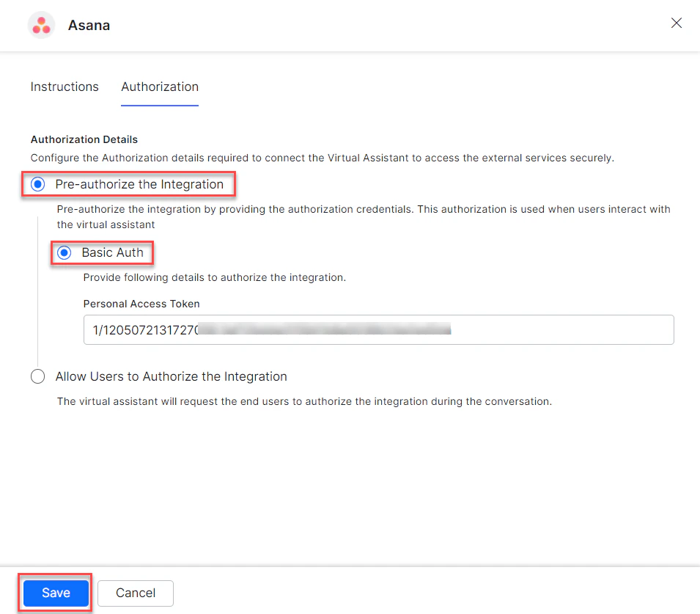The width and height of the screenshot is (700, 614).
Task: Click the Asana title text
Action: pyautogui.click(x=89, y=26)
